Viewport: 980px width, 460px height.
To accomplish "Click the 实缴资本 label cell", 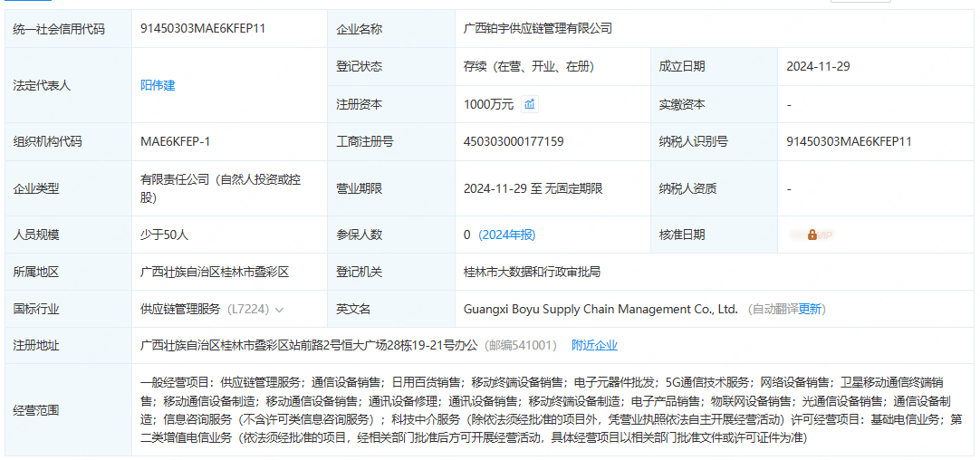I will point(715,105).
